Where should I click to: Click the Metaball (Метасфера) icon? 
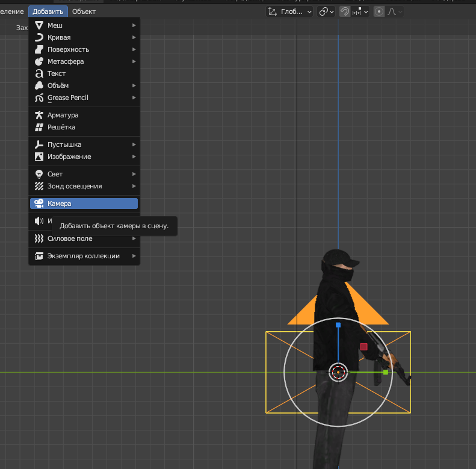coord(39,61)
